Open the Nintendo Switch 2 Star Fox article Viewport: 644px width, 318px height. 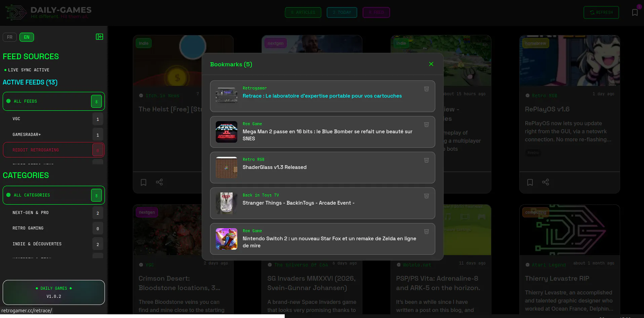pos(329,242)
